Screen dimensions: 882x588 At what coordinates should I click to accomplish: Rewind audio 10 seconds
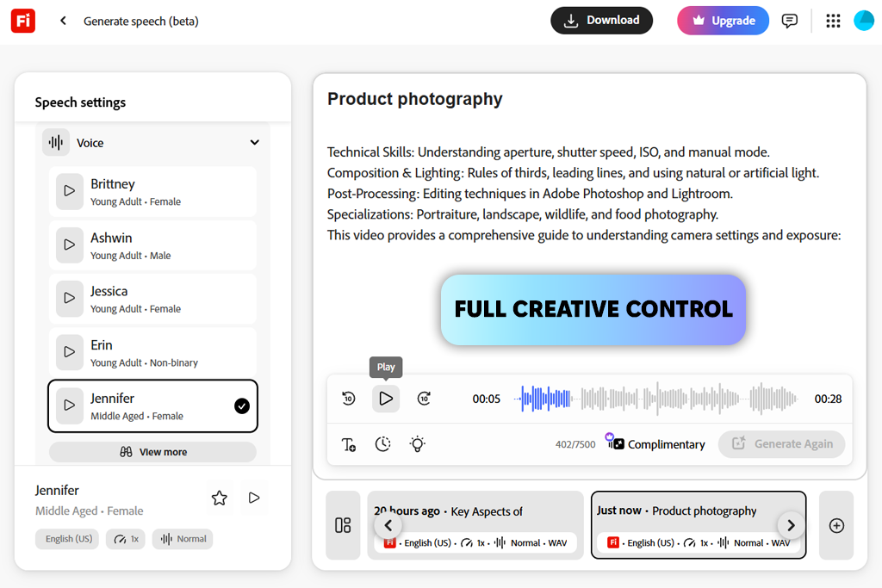pos(349,399)
